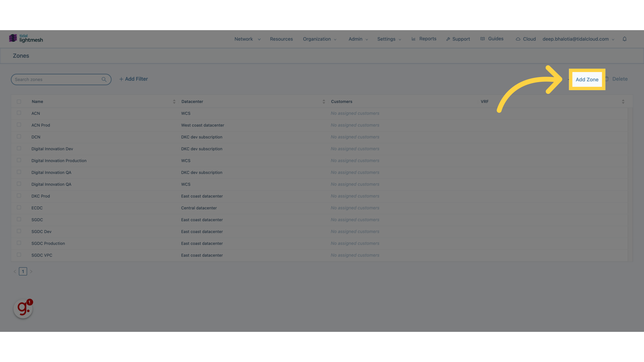Tick the Digital Innovation Production checkbox

pyautogui.click(x=19, y=160)
